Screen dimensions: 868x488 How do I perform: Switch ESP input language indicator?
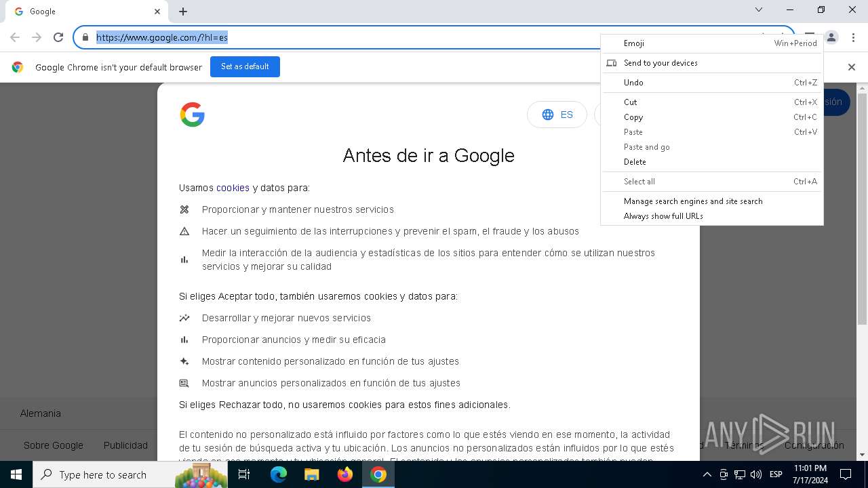pos(776,474)
